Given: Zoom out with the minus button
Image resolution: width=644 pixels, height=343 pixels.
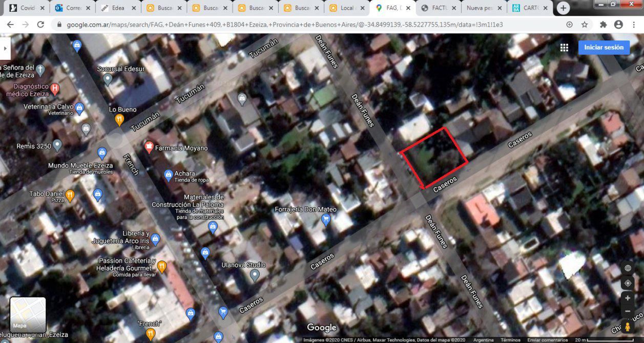Looking at the screenshot, I should pos(628,311).
